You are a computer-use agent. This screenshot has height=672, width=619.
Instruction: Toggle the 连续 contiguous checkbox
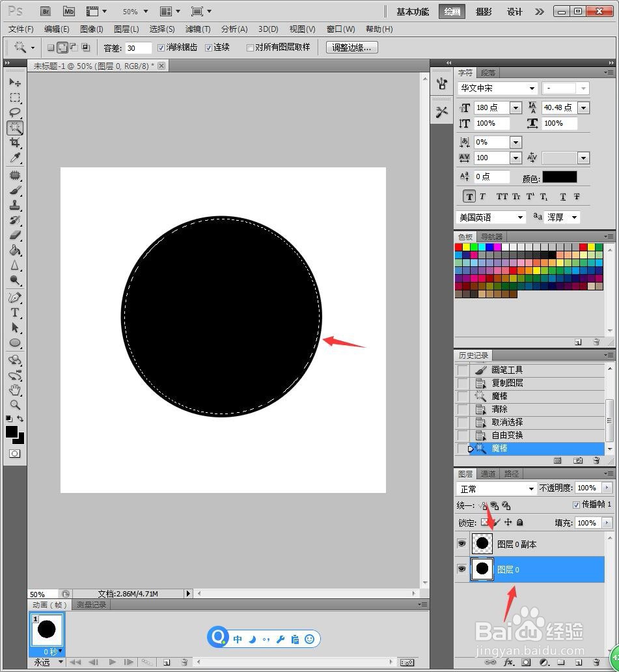208,48
